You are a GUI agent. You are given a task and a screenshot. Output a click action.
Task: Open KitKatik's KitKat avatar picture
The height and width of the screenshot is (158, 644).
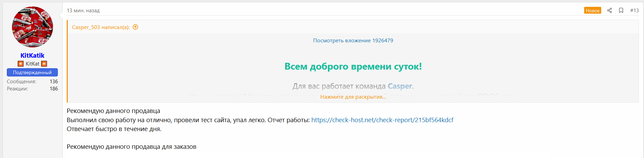click(33, 27)
